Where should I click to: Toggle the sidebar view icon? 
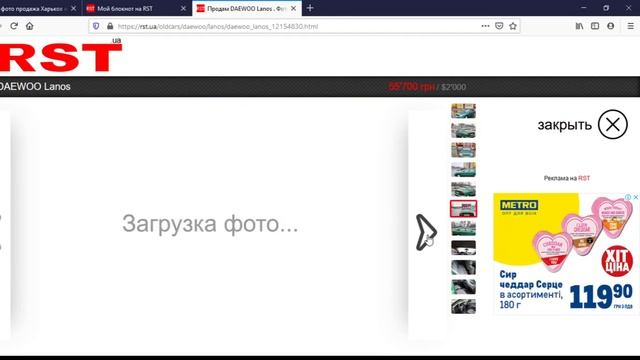coord(595,26)
